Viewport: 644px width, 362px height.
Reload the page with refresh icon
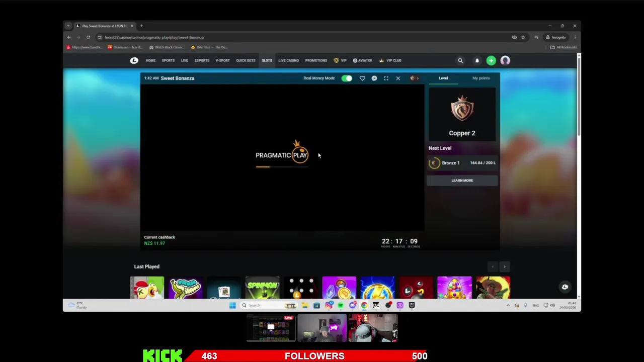[88, 37]
